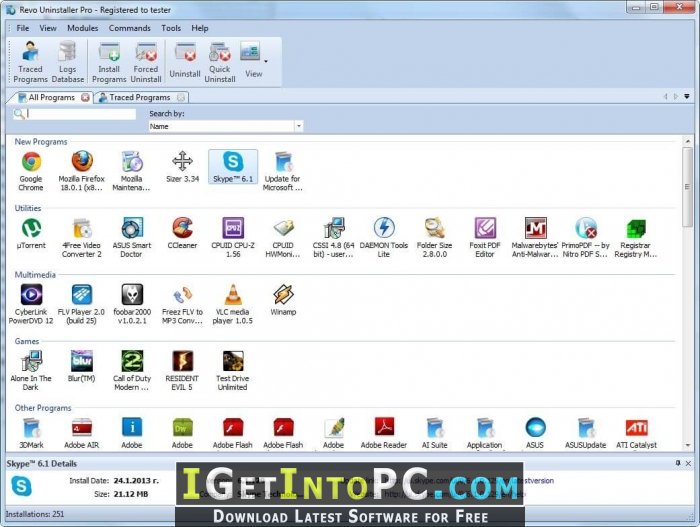700x527 pixels.
Task: Select CSSI 4.8 (64 bit) icon
Action: (333, 238)
